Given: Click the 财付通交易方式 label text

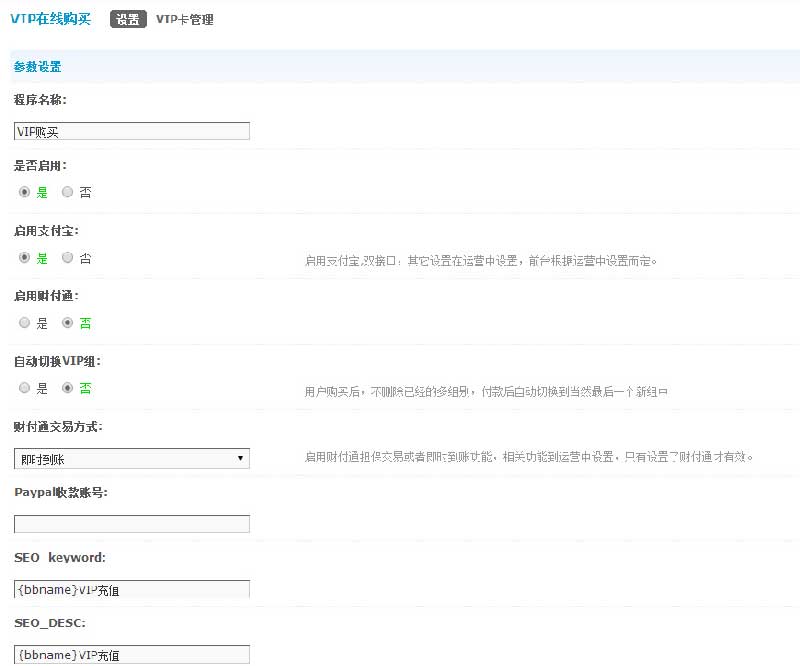Looking at the screenshot, I should point(58,427).
